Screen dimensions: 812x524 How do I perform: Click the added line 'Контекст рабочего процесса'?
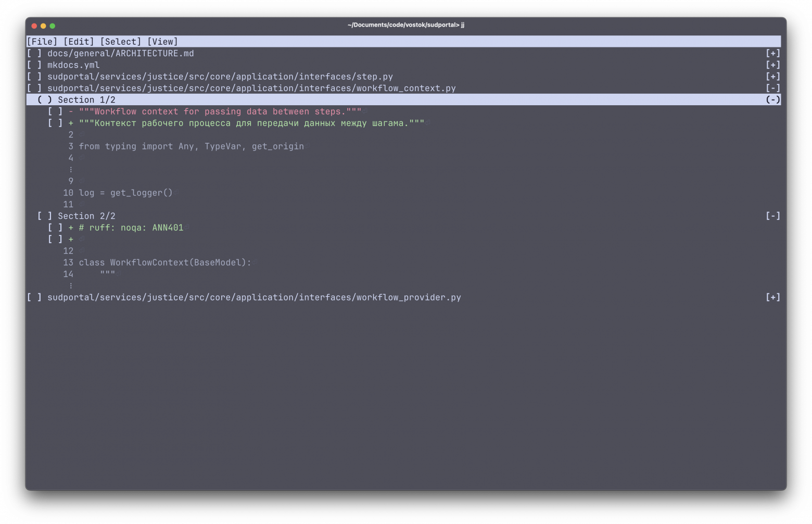pyautogui.click(x=251, y=123)
